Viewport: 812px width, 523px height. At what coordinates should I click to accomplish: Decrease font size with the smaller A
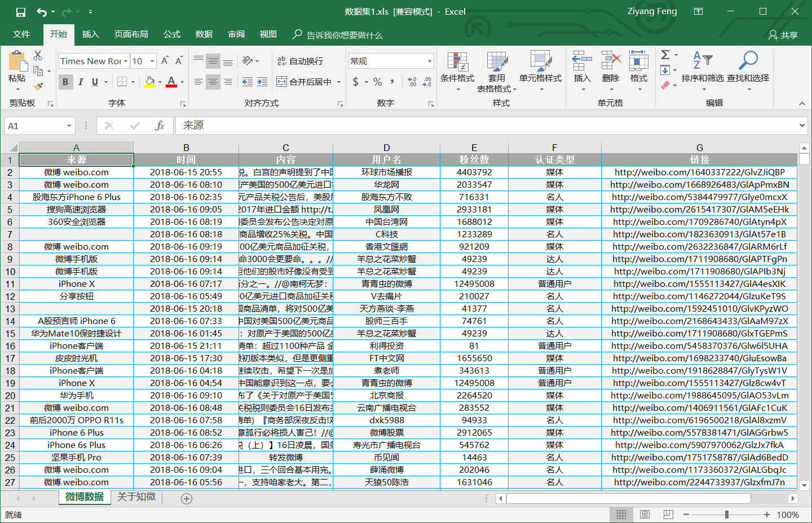pyautogui.click(x=178, y=61)
